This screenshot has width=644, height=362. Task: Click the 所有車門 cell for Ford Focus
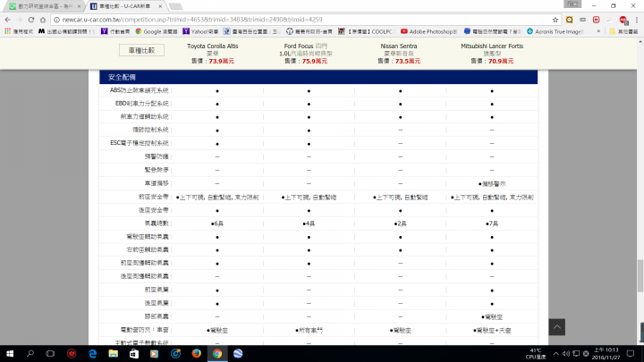(x=309, y=330)
